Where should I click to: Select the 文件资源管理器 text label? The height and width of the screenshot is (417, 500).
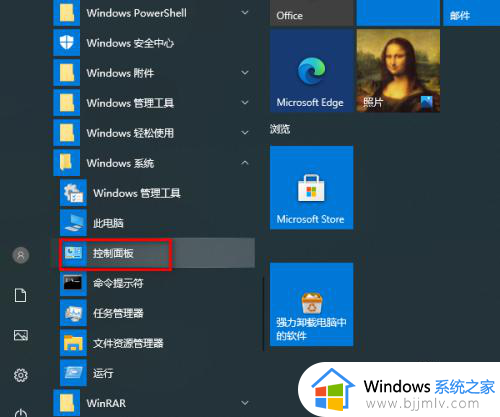[128, 343]
